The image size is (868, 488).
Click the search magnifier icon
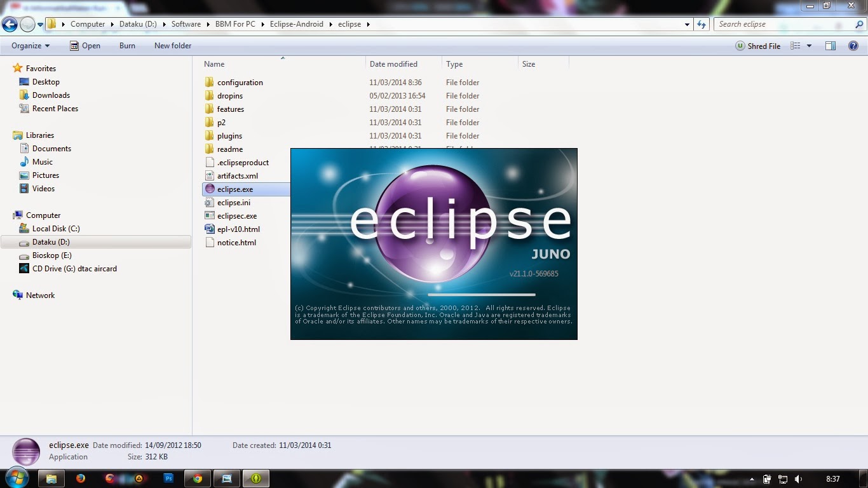(x=859, y=24)
